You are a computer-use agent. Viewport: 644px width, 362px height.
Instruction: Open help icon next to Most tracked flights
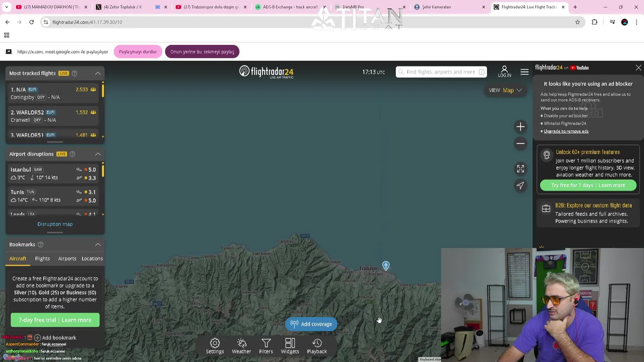(74, 73)
